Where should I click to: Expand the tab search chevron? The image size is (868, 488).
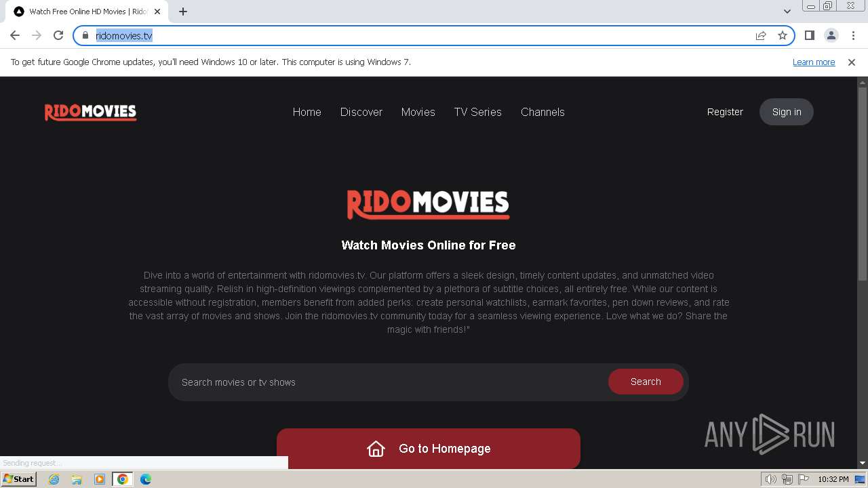tap(787, 11)
